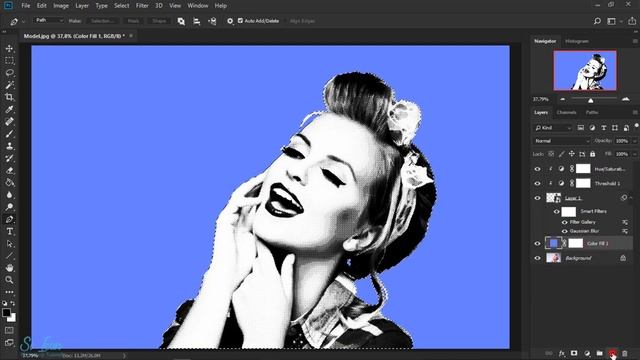Toggle Smart Filters visibility eye
Image resolution: width=640 pixels, height=360 pixels.
pyautogui.click(x=556, y=211)
